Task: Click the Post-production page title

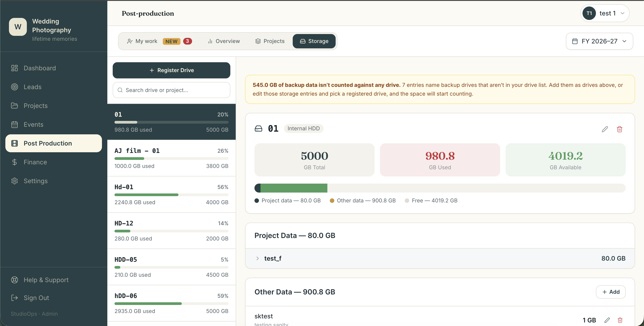Action: pyautogui.click(x=148, y=13)
